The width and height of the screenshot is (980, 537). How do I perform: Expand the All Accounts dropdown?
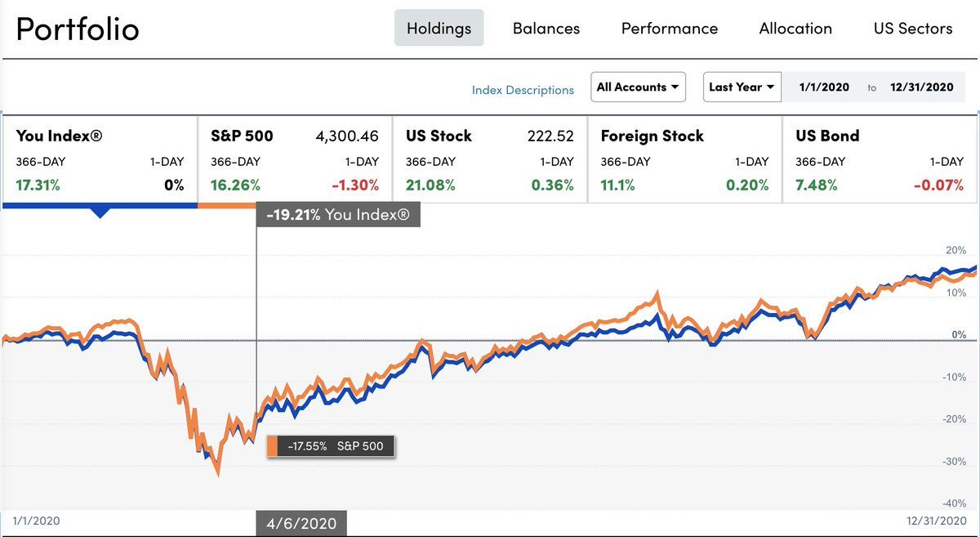pos(638,87)
